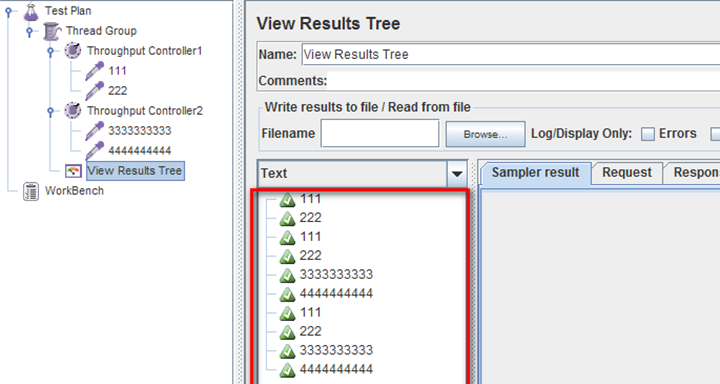Select the View Results Tree listener item
This screenshot has height=384, width=720.
(135, 171)
